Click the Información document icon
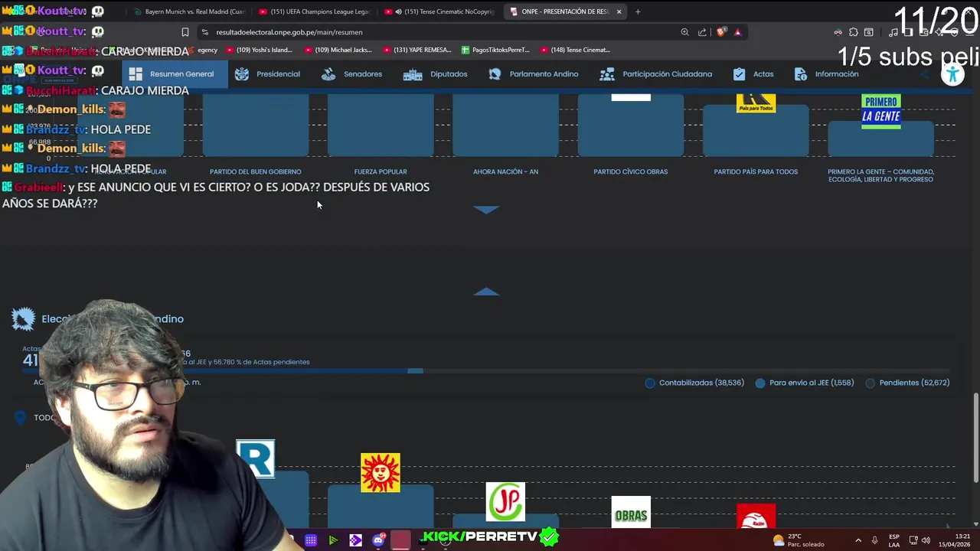 (801, 74)
